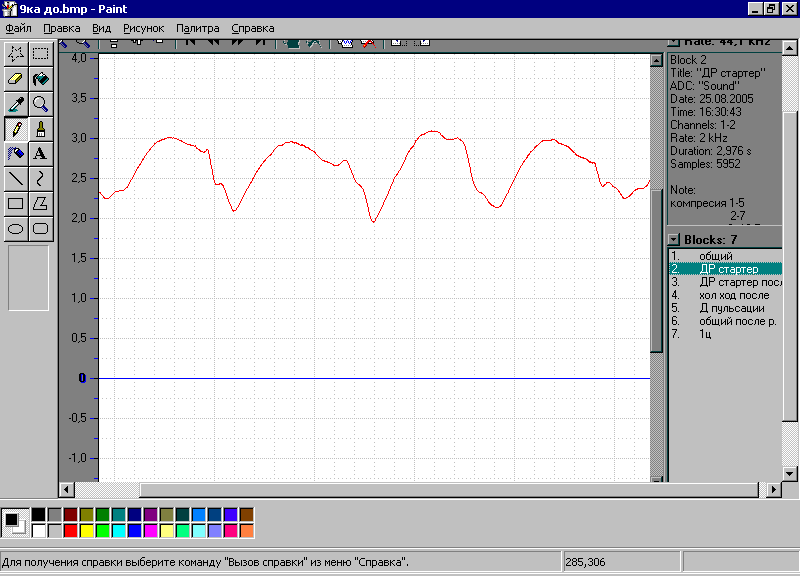This screenshot has height=576, width=800.
Task: Click the "285,306" coordinates in status bar
Action: pos(585,562)
